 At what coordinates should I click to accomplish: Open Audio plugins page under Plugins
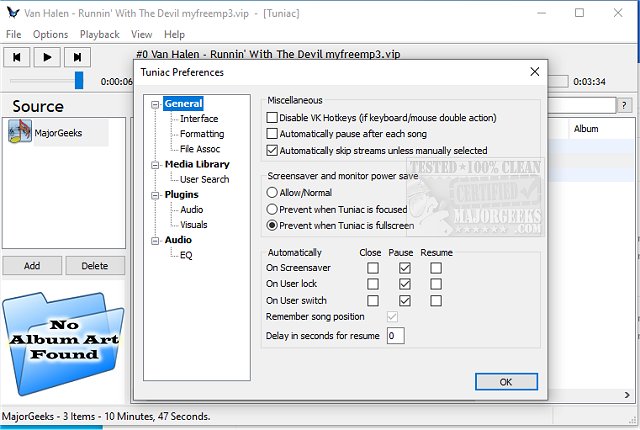pyautogui.click(x=191, y=210)
